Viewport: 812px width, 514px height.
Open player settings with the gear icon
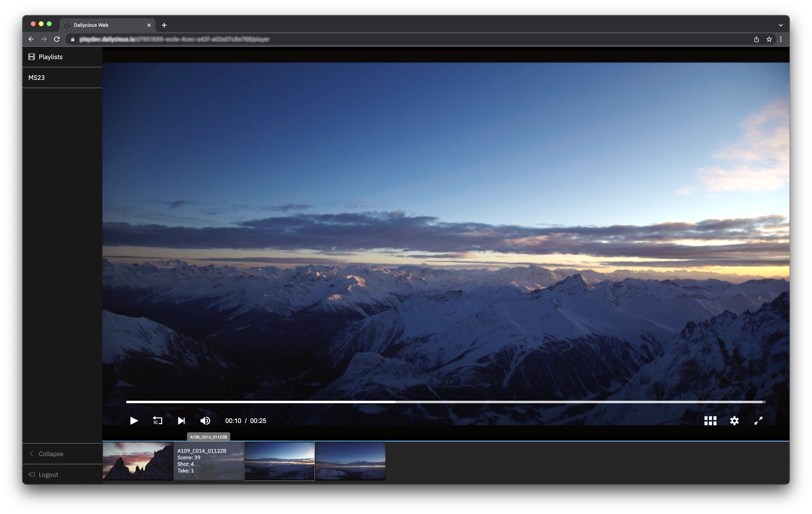coord(734,421)
